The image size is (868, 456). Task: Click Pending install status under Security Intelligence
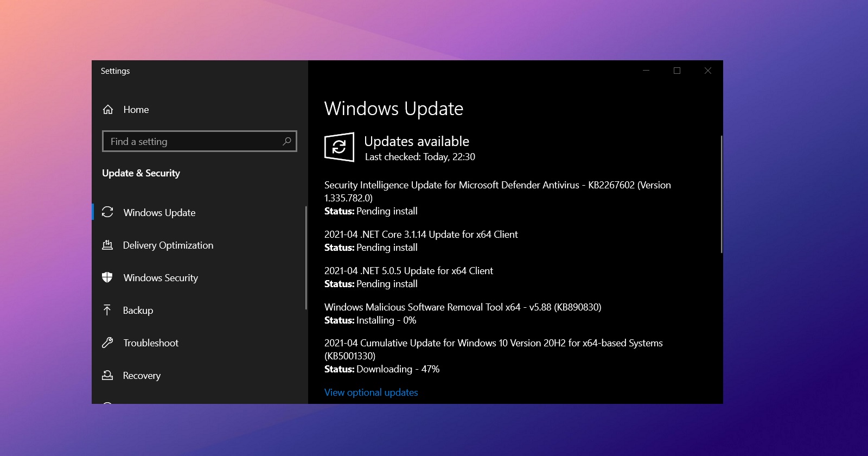pyautogui.click(x=371, y=211)
